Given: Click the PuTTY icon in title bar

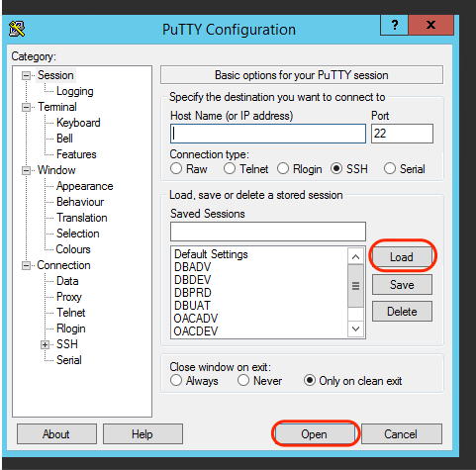Looking at the screenshot, I should pyautogui.click(x=17, y=29).
